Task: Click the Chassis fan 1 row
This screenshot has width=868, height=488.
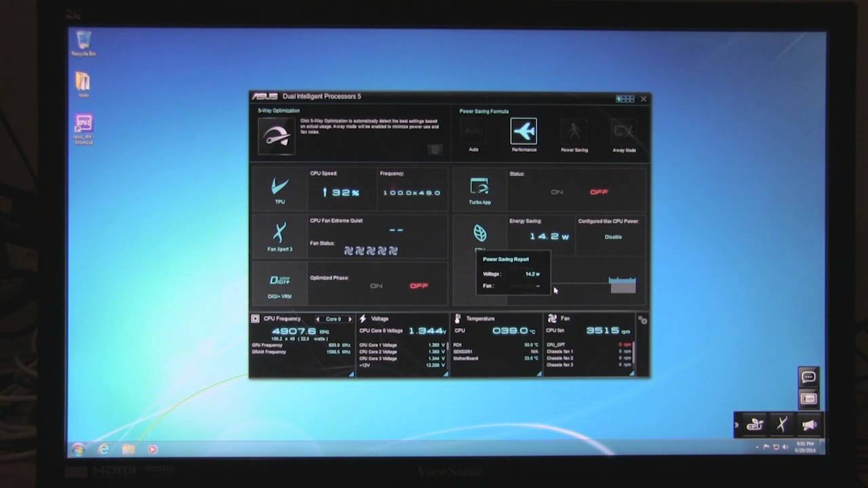Action: point(589,352)
